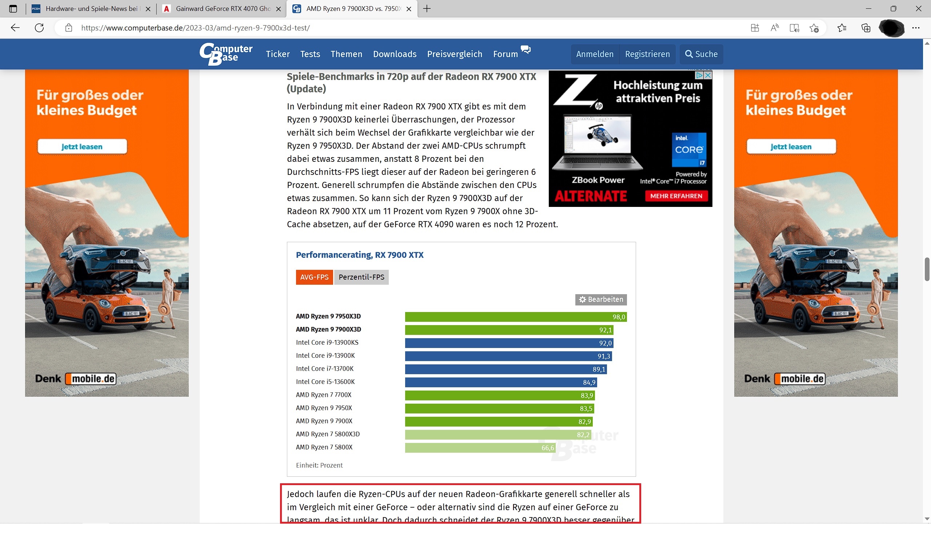Select the AMD Ryzen 9 7900X3D tab

pyautogui.click(x=352, y=9)
